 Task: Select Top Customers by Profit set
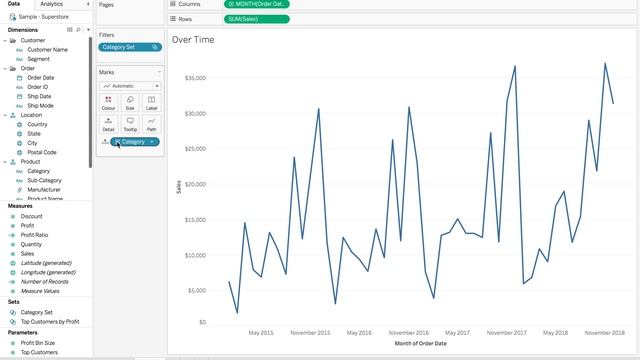pos(50,322)
